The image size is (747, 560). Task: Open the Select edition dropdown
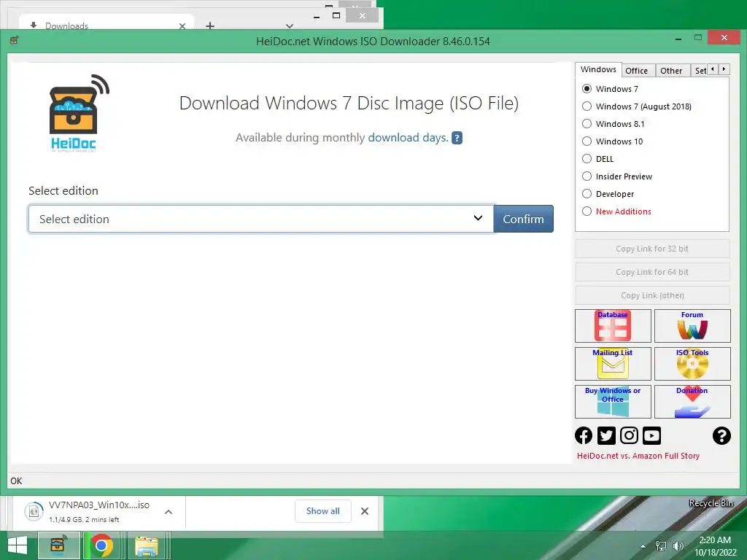point(261,219)
